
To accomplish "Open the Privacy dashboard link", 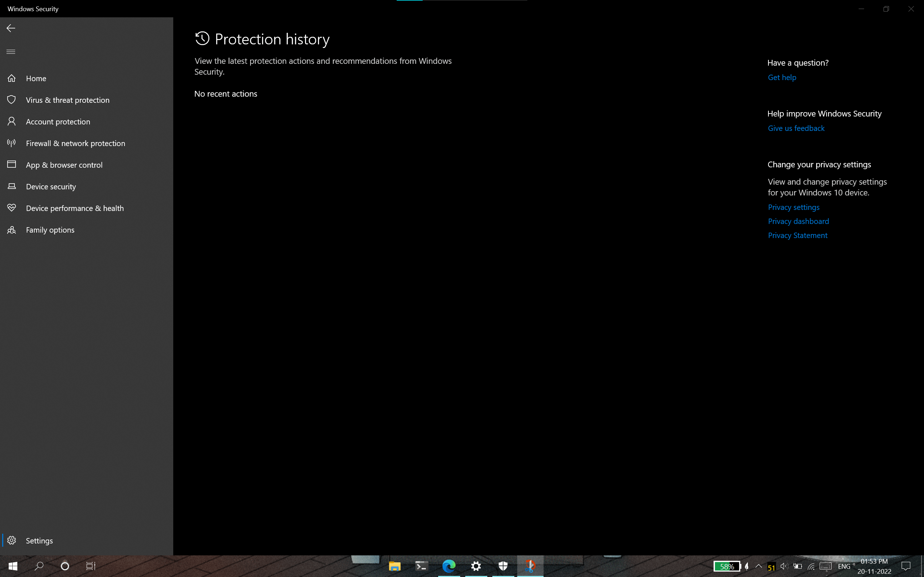I will click(798, 221).
